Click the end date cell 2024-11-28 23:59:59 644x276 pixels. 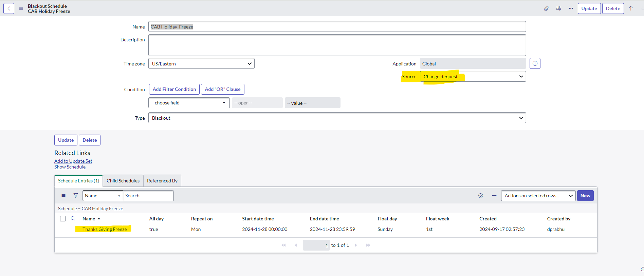coord(332,229)
